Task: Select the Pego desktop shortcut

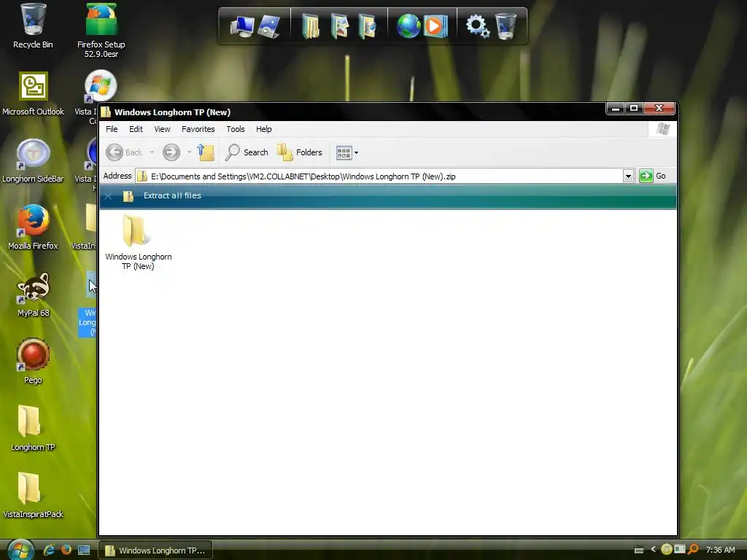Action: 33,362
